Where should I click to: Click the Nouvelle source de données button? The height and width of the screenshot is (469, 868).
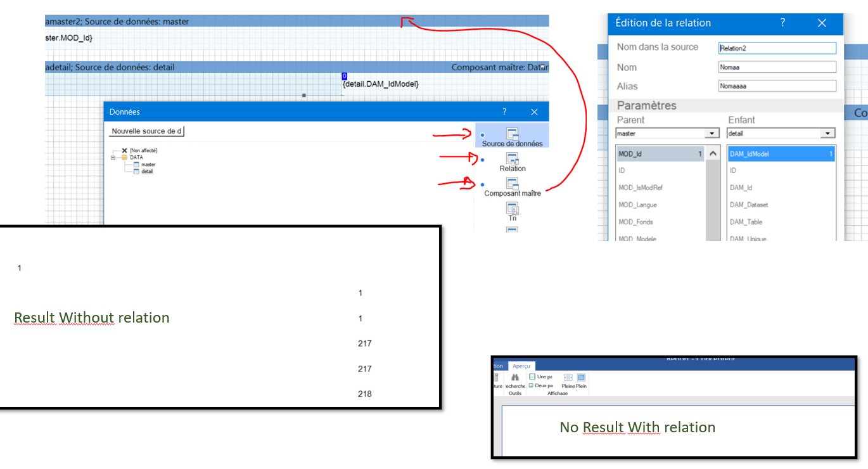[147, 131]
